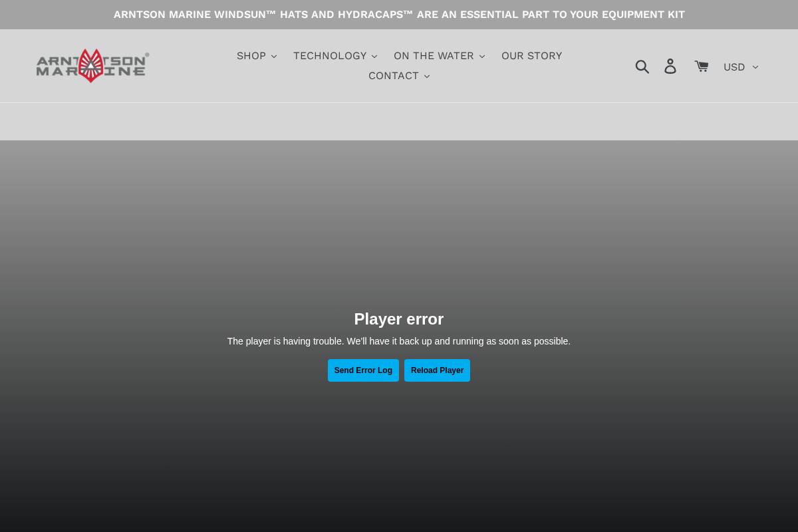The width and height of the screenshot is (798, 532).
Task: Go to the OUR STORY page
Action: pos(531,56)
